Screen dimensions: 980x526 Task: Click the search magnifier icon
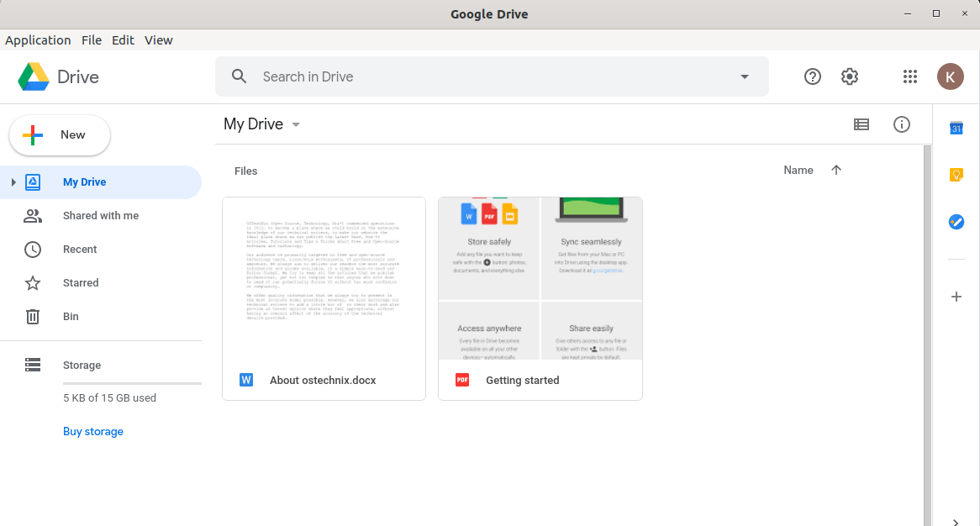[239, 76]
